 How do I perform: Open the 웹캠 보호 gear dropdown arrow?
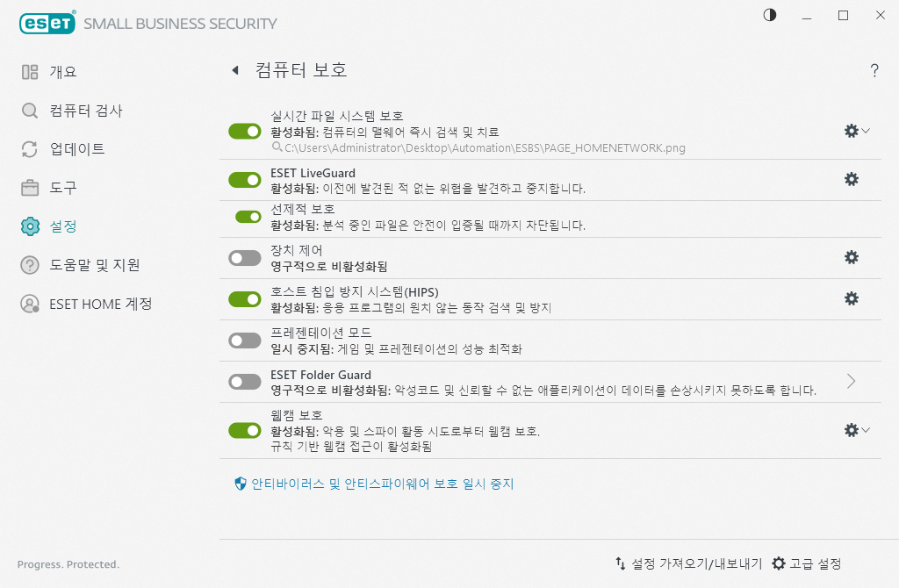tap(864, 430)
